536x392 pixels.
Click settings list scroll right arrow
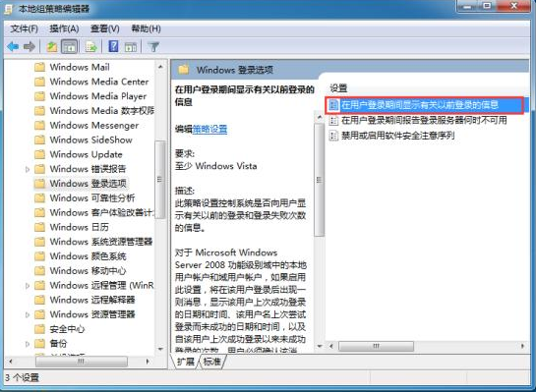[522, 346]
